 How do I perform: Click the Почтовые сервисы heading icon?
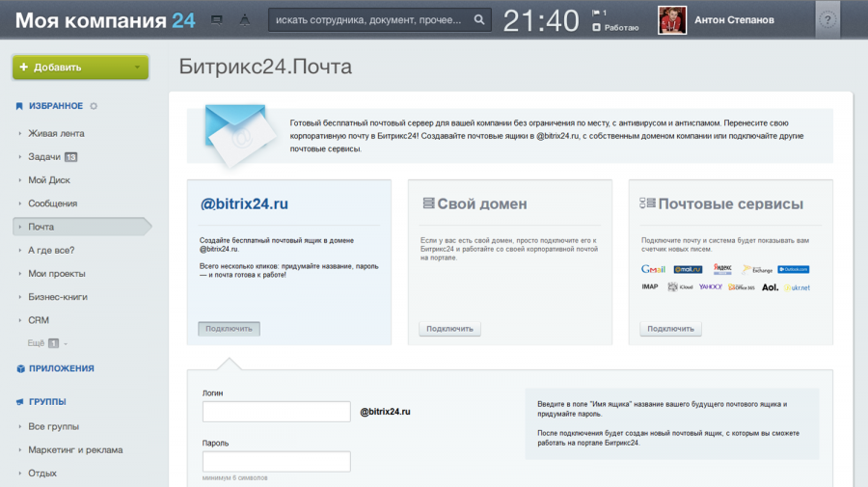click(648, 203)
